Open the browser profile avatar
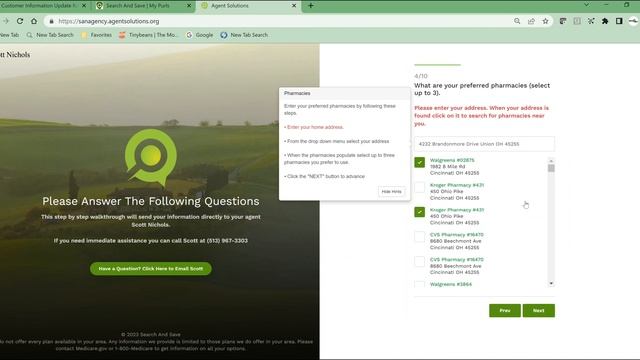Image resolution: width=640 pixels, height=360 pixels. coord(633,21)
